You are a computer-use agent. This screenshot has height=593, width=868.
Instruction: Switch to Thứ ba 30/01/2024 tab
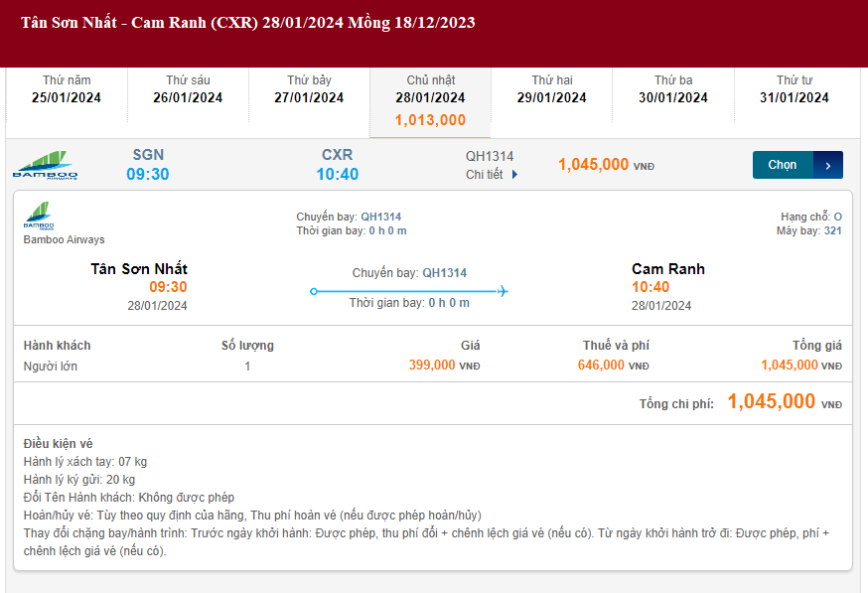(x=672, y=89)
